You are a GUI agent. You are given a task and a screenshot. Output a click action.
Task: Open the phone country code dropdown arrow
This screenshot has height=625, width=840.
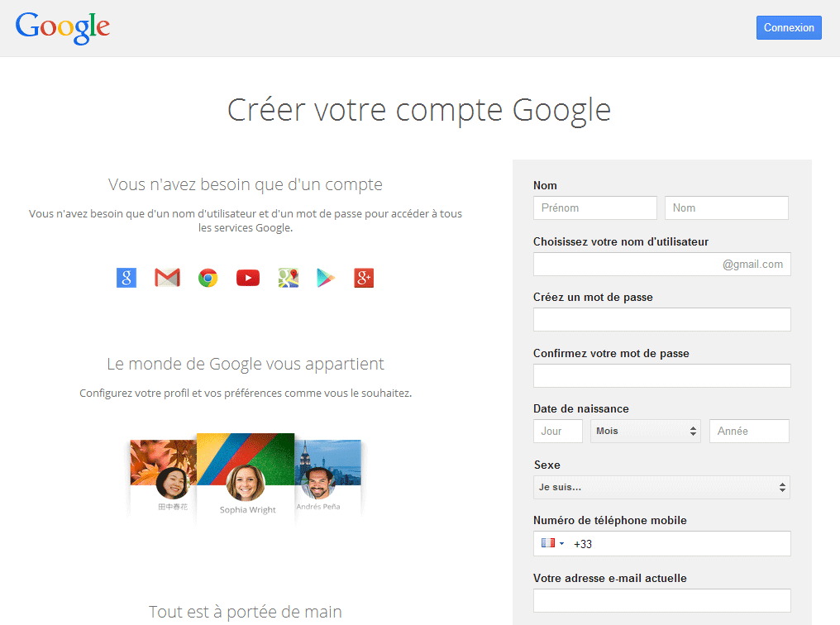pos(561,544)
